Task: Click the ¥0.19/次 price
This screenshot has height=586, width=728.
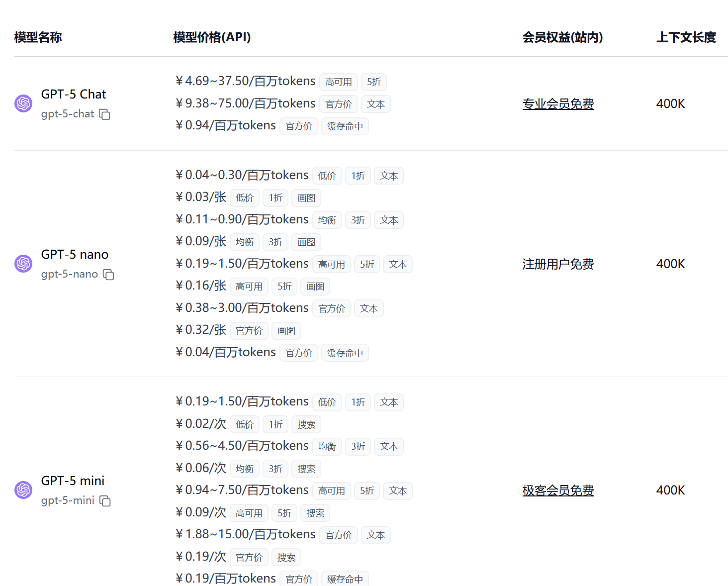Action: tap(201, 557)
